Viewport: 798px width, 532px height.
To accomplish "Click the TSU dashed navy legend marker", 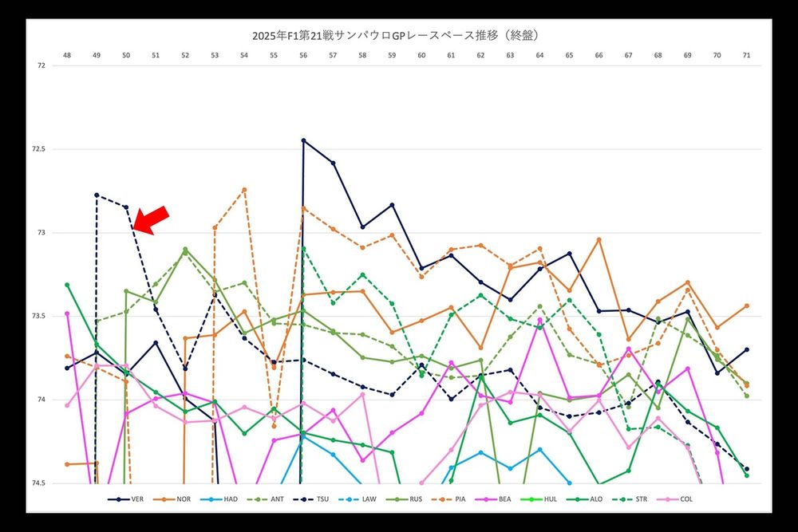I will pos(303,499).
